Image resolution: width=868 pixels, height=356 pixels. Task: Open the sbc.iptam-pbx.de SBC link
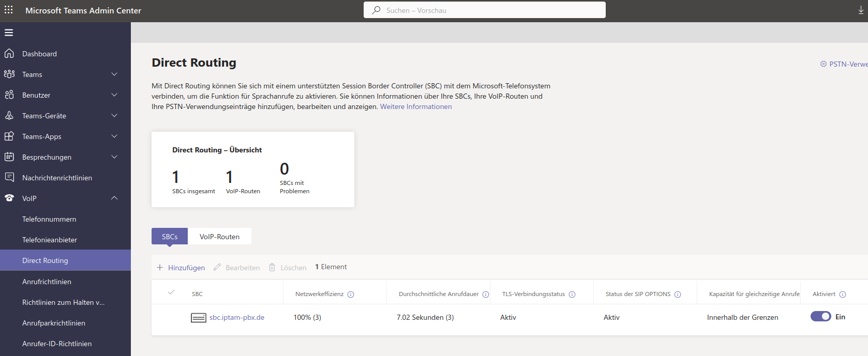(x=237, y=317)
